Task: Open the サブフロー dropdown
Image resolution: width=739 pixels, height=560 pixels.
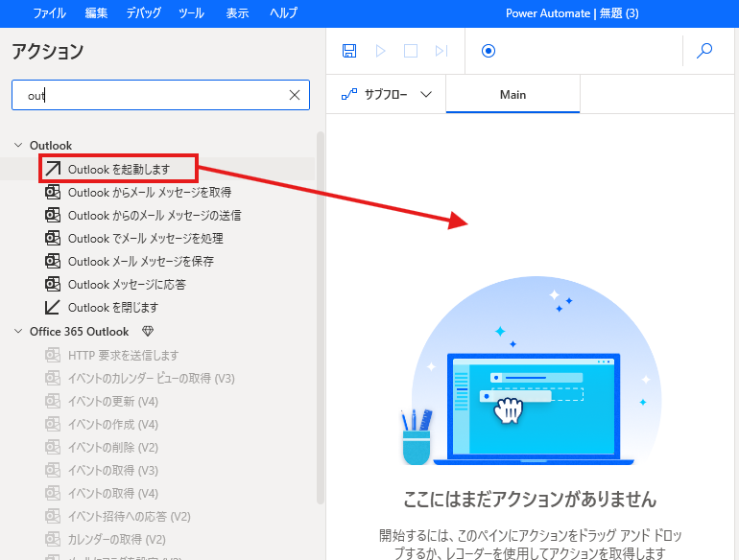Action: 386,95
